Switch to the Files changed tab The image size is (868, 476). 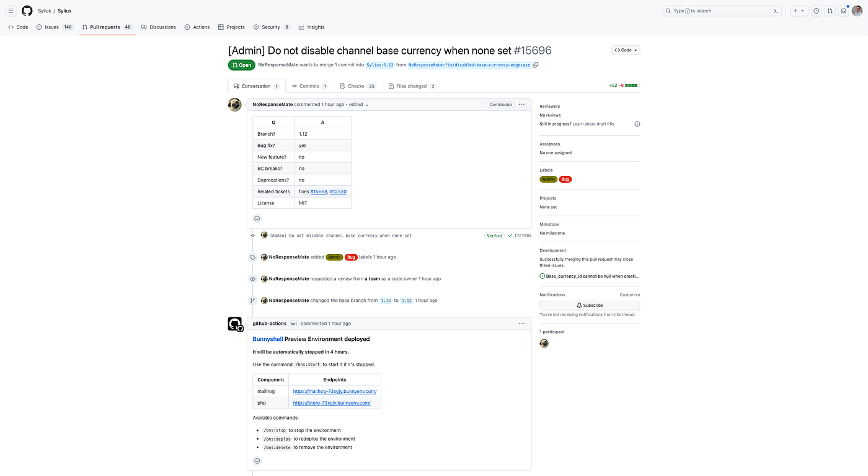coord(412,86)
